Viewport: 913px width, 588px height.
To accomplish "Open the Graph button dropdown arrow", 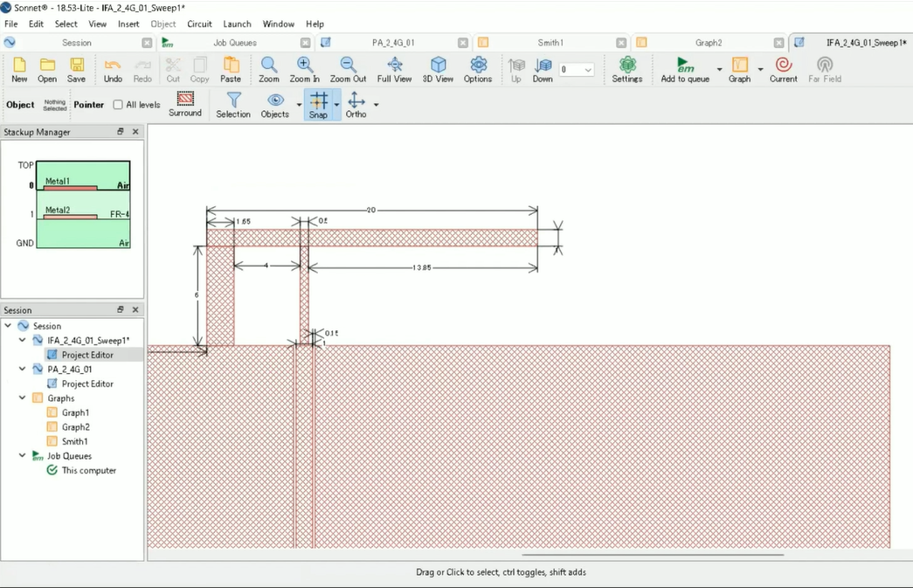I will [x=760, y=69].
